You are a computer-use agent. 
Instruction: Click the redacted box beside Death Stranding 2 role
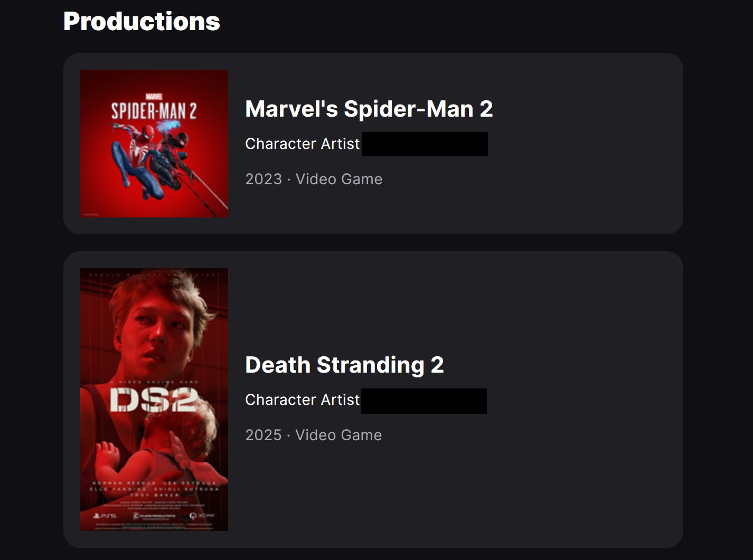(x=423, y=401)
